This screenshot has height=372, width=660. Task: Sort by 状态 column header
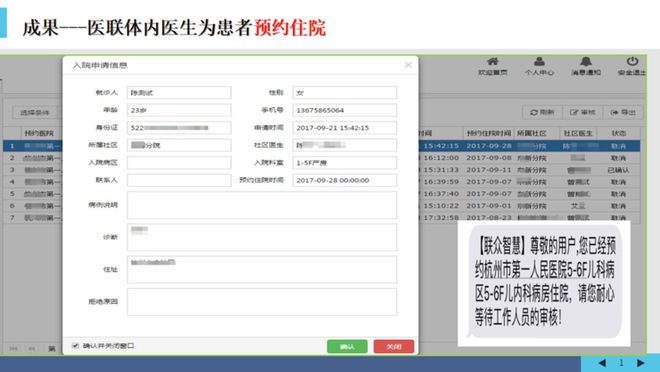coord(619,133)
